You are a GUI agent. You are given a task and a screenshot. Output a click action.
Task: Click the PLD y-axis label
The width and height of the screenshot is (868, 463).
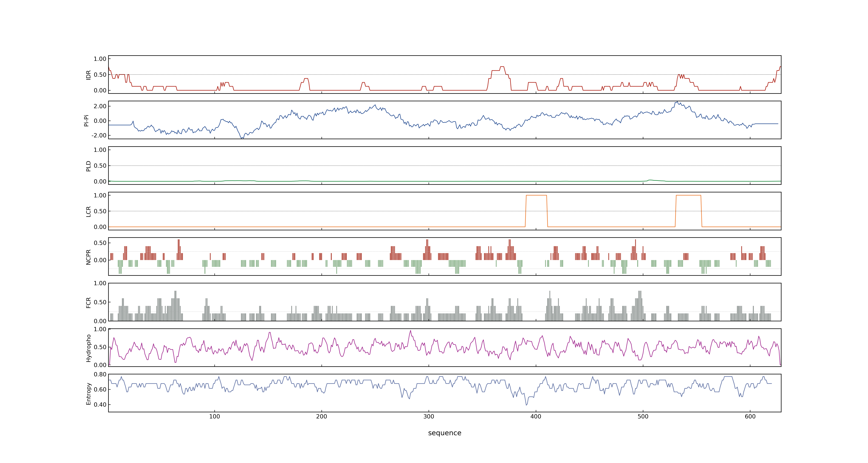click(88, 166)
